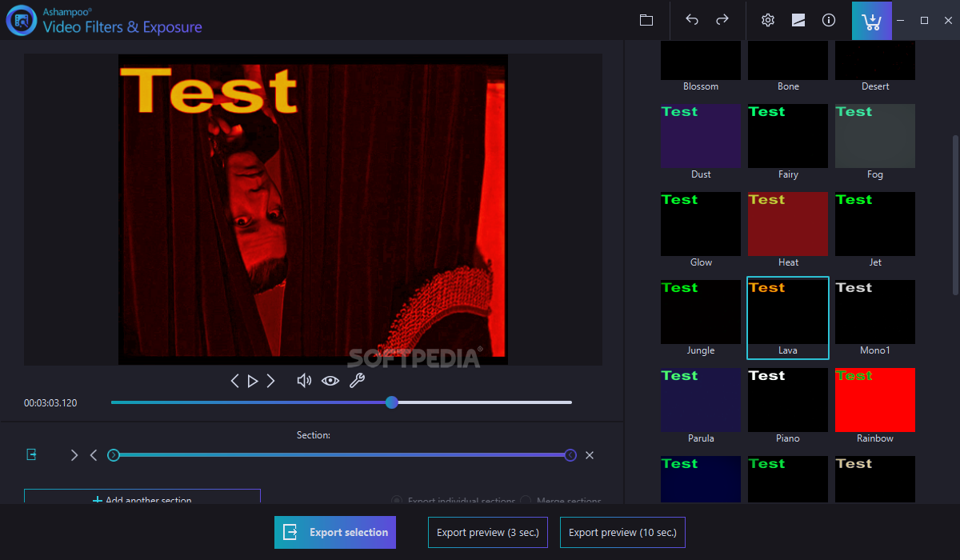Step to the previous frame
The image size is (960, 560).
click(234, 381)
